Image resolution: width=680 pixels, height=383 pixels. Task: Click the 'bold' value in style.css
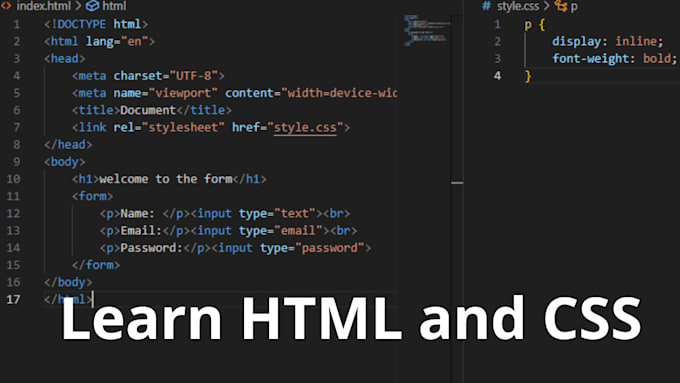[x=657, y=59]
